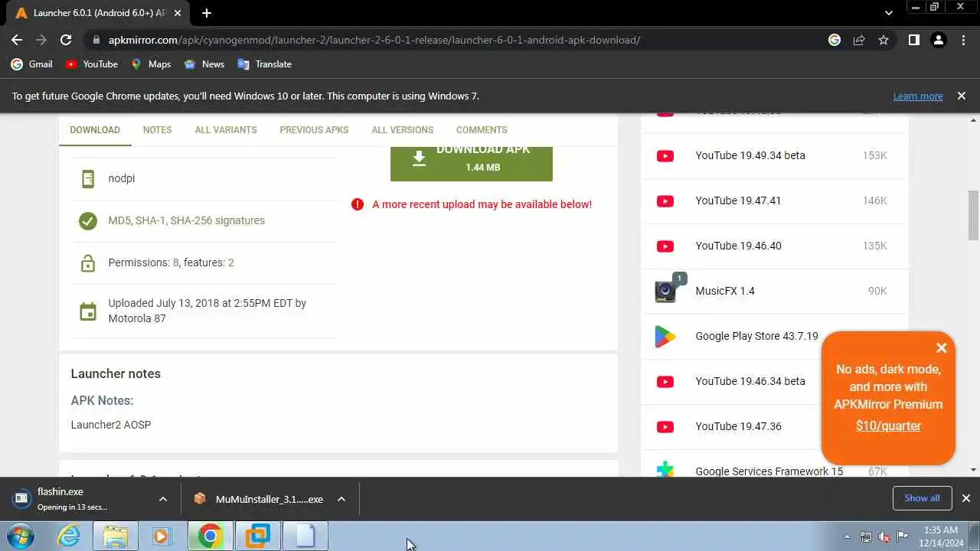Switch to the ALL VERSIONS tab
980x551 pixels.
point(403,130)
